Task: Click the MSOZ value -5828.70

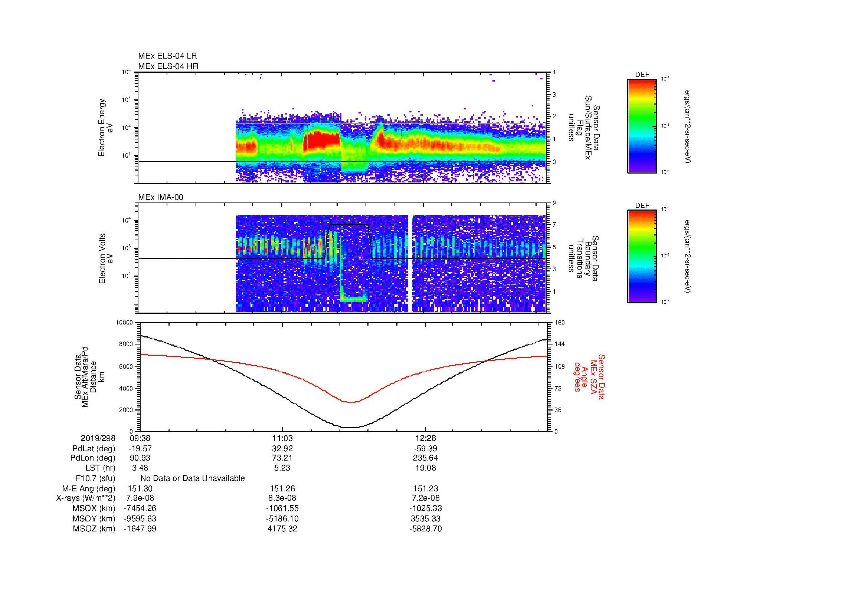Action: (426, 529)
